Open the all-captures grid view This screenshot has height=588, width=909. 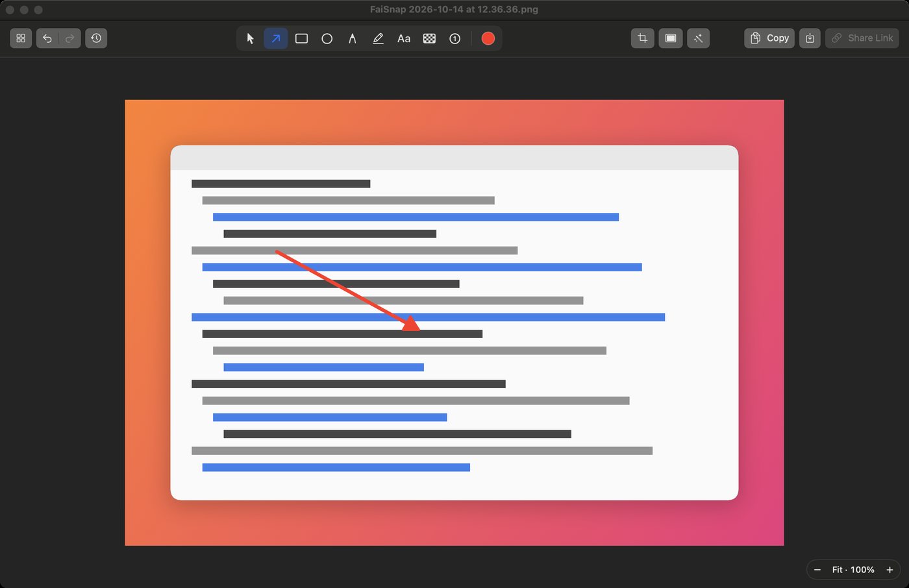[21, 38]
